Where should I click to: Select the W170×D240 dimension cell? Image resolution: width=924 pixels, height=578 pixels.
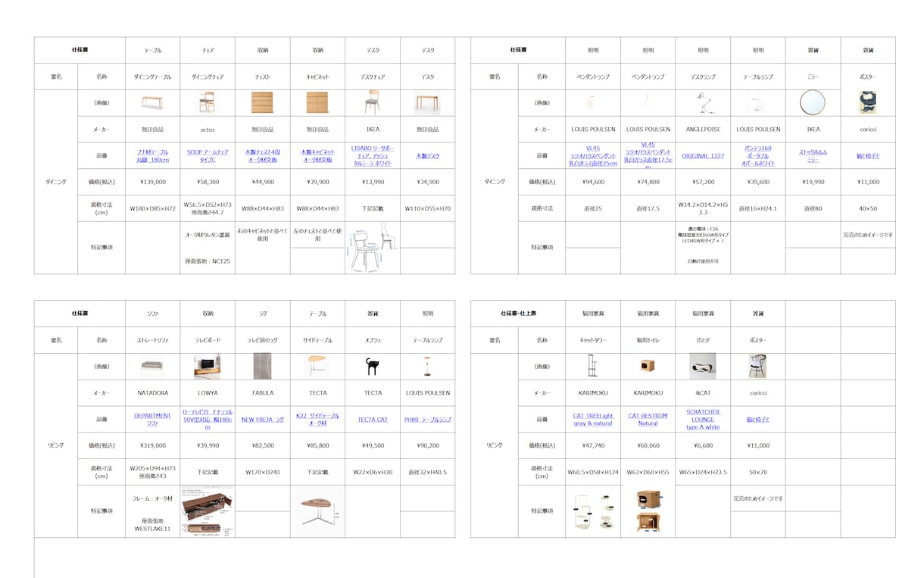262,472
